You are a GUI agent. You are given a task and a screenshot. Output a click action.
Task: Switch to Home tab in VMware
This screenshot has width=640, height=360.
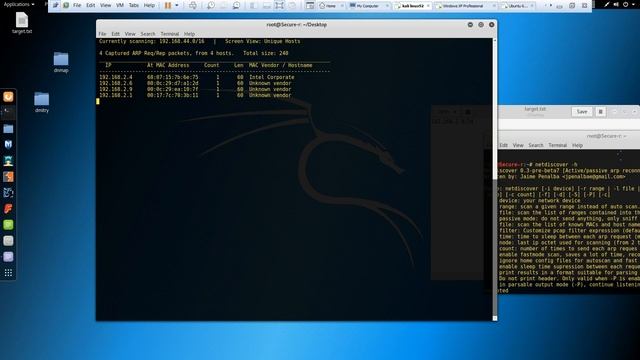click(x=330, y=6)
